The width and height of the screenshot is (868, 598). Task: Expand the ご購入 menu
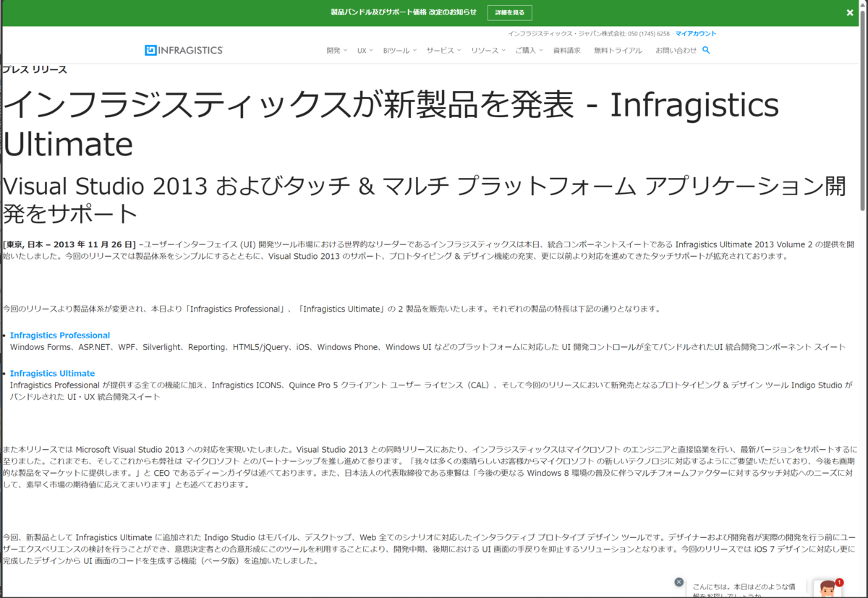(529, 51)
